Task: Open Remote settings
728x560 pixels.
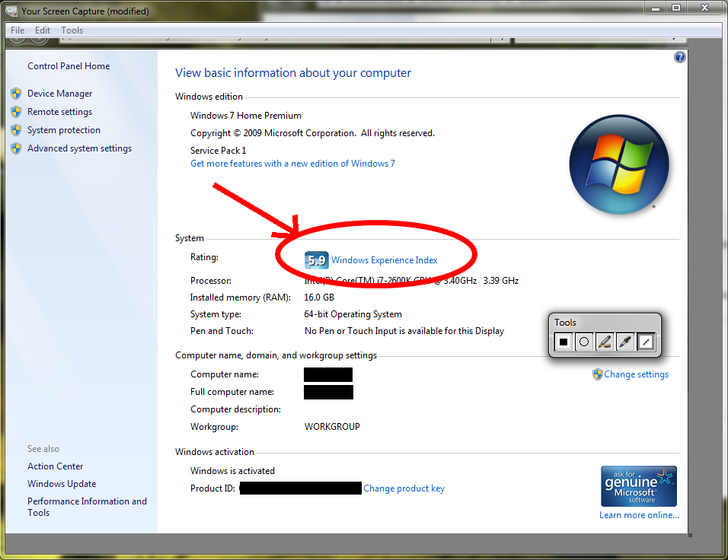Action: [59, 112]
